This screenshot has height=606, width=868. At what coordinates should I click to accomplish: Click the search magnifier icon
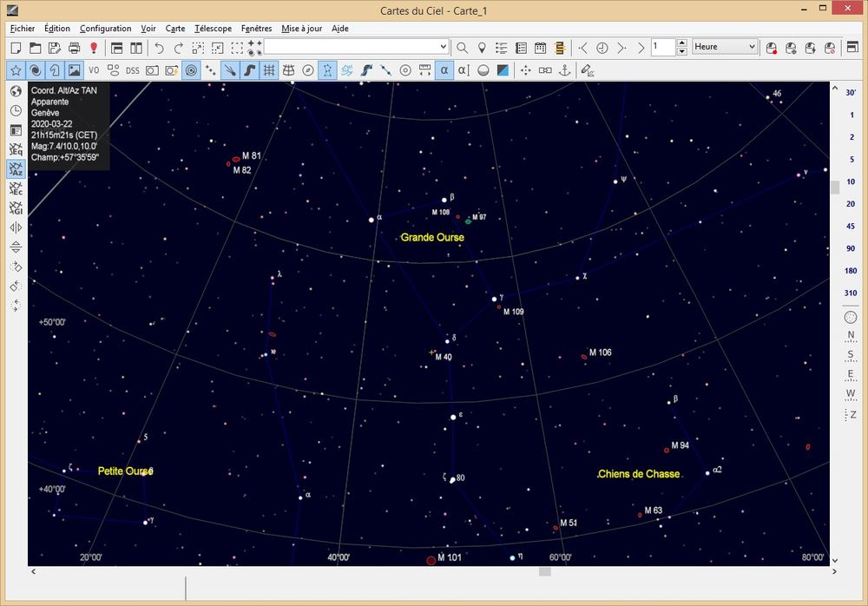pos(462,47)
